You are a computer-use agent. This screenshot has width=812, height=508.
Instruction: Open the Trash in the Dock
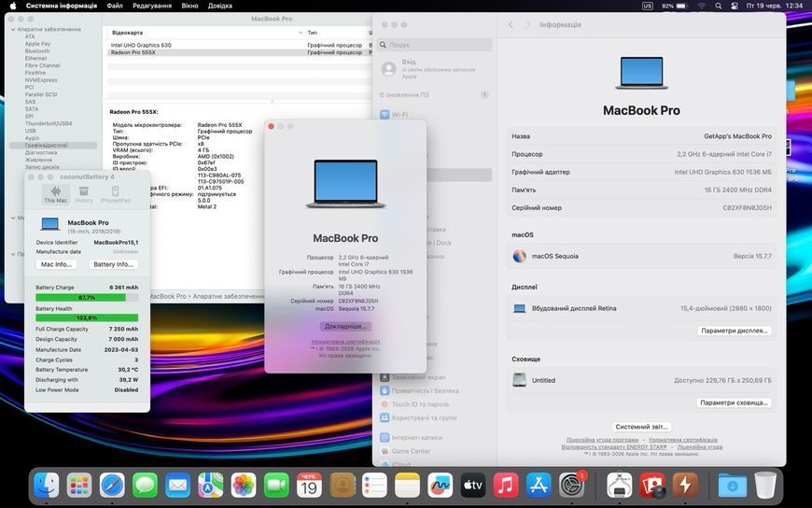[x=765, y=486]
